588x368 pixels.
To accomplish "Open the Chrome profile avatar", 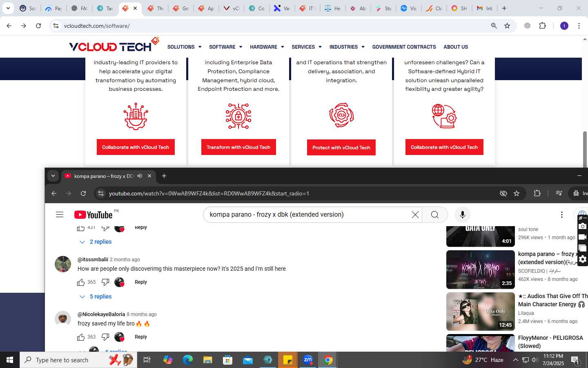I will [564, 26].
